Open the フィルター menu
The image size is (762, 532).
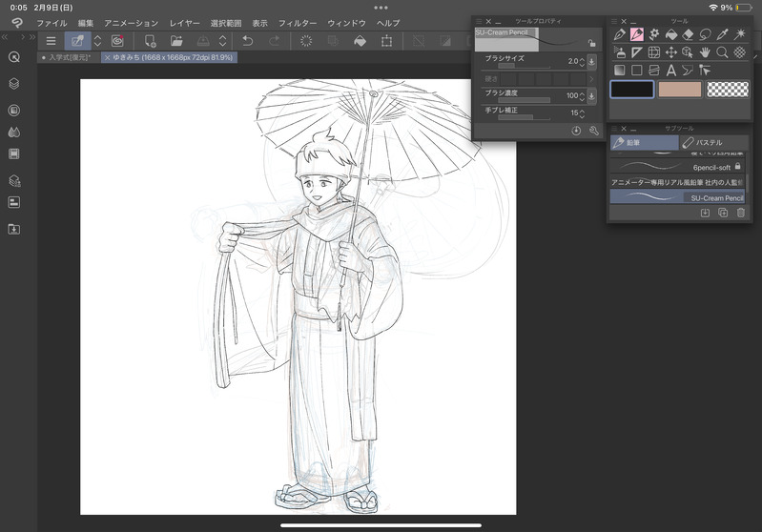(298, 22)
